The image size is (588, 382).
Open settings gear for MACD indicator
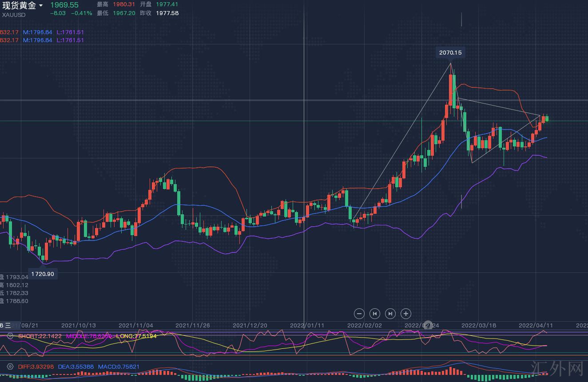tap(10, 367)
